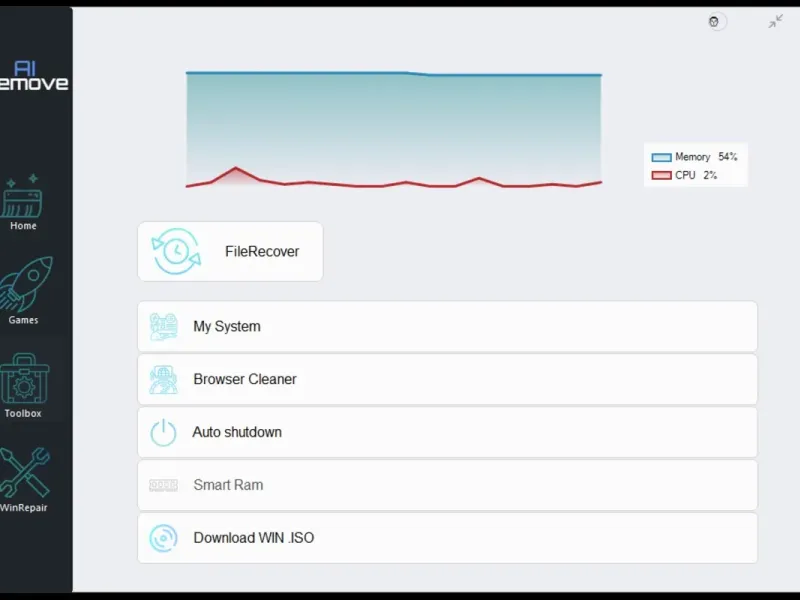Click the My System info icon
Image resolution: width=800 pixels, height=600 pixels.
(x=163, y=327)
